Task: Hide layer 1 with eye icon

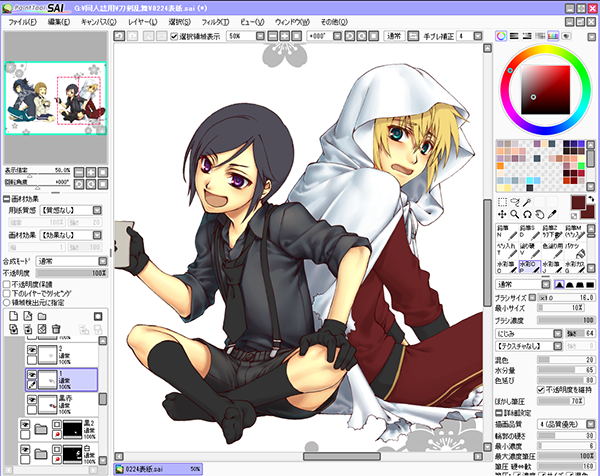Action: (32, 374)
